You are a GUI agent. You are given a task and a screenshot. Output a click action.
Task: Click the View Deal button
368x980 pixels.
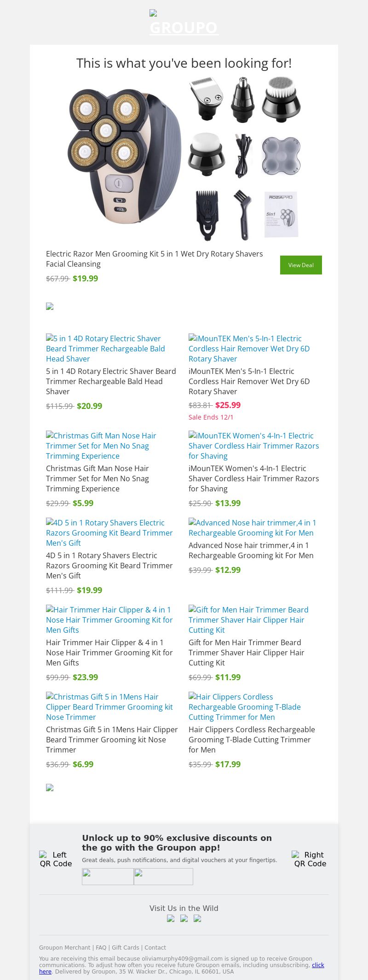(x=301, y=265)
